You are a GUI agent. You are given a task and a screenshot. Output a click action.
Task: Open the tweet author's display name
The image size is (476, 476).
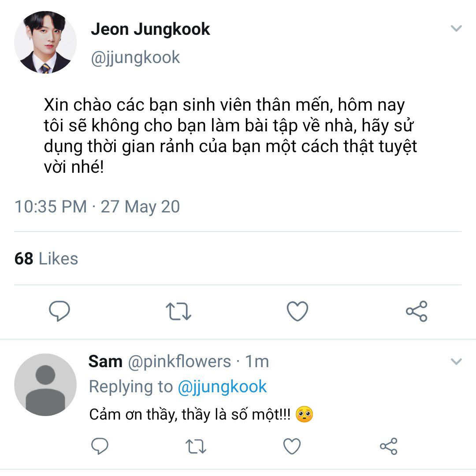(150, 30)
